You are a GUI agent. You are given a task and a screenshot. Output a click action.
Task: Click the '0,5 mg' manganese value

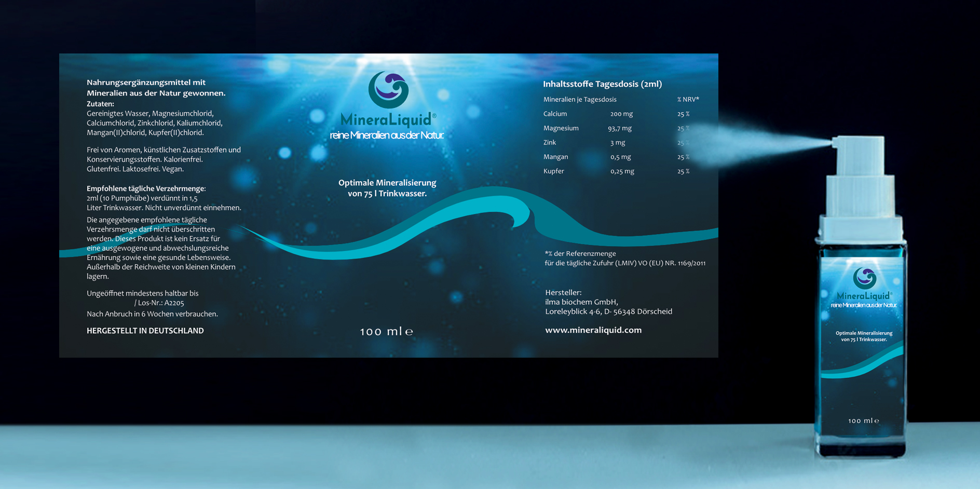(x=620, y=157)
